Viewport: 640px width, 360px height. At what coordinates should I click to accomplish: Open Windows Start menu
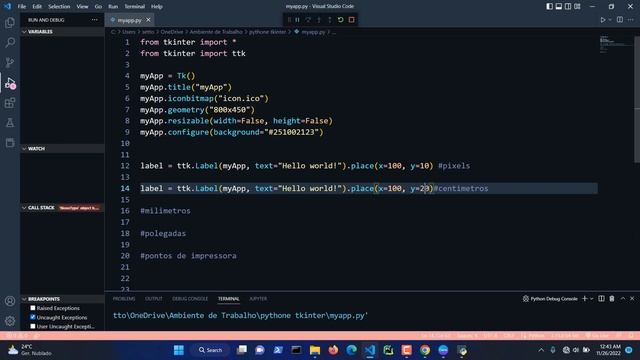(x=179, y=350)
